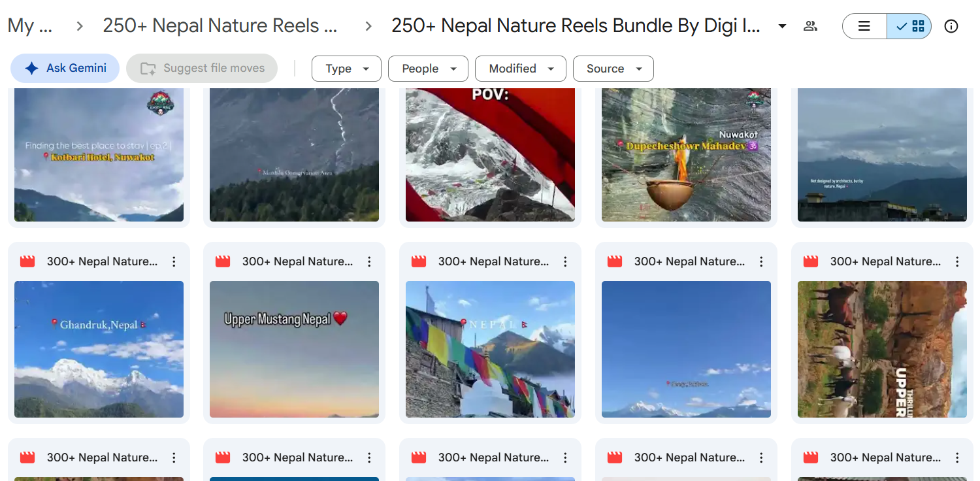Click the Gemini sparkle icon in Ask Gemini
This screenshot has width=980, height=481.
point(31,68)
